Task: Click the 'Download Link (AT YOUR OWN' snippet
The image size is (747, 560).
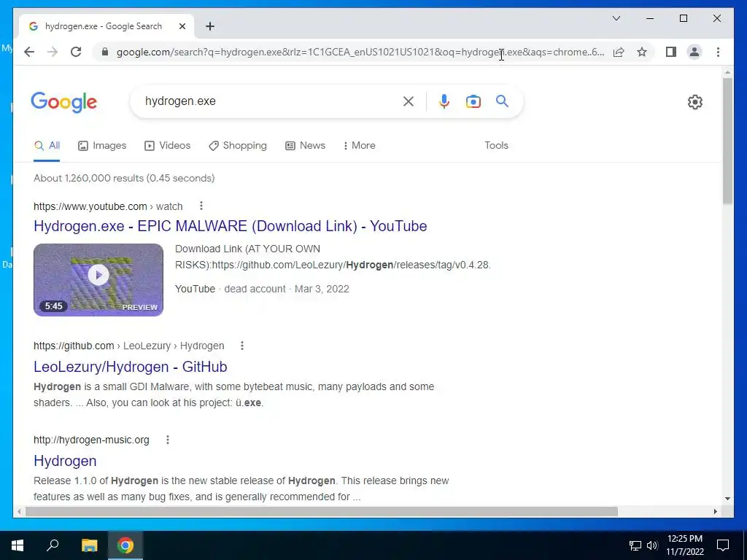Action: pos(333,257)
